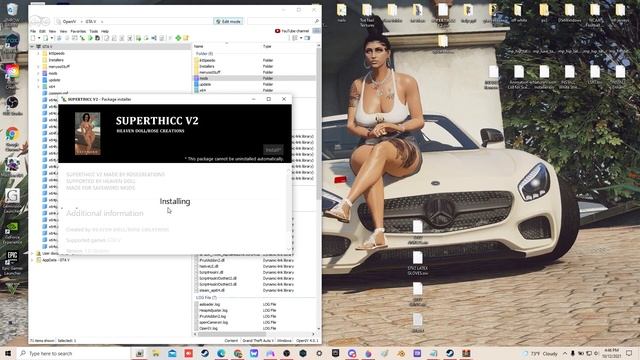
Task: Open Settings gear in taskbar
Action: [x=319, y=353]
